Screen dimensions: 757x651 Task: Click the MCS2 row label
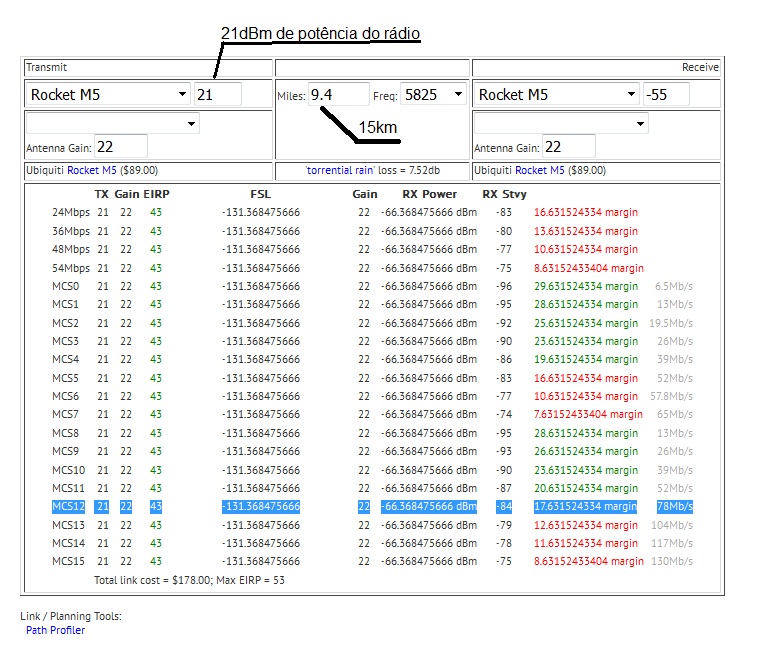point(66,323)
